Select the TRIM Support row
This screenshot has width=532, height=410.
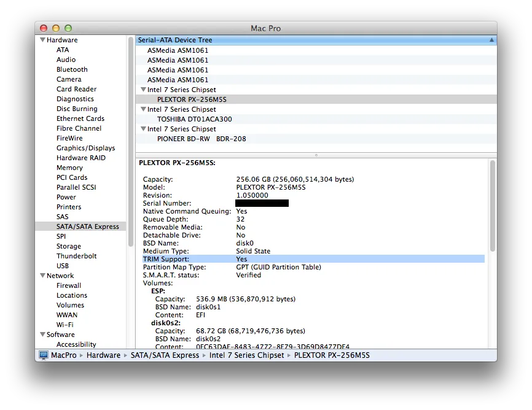(313, 259)
